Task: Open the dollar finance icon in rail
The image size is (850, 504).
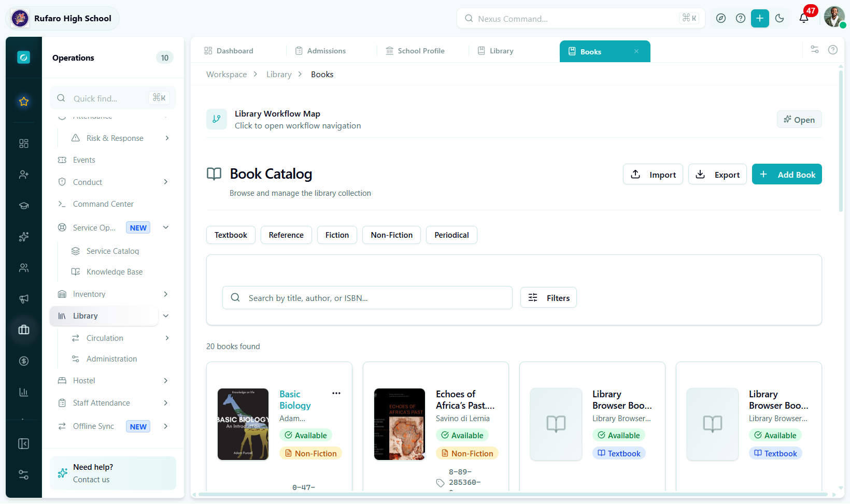Action: click(x=24, y=361)
